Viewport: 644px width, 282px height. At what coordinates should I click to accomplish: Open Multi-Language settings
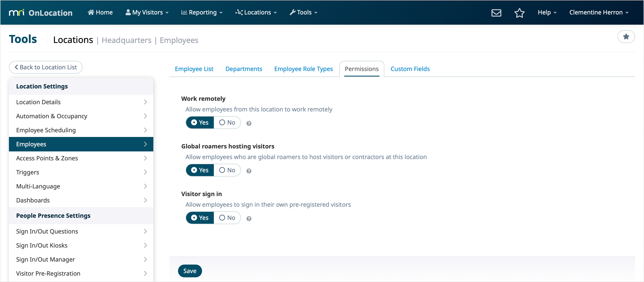point(81,186)
